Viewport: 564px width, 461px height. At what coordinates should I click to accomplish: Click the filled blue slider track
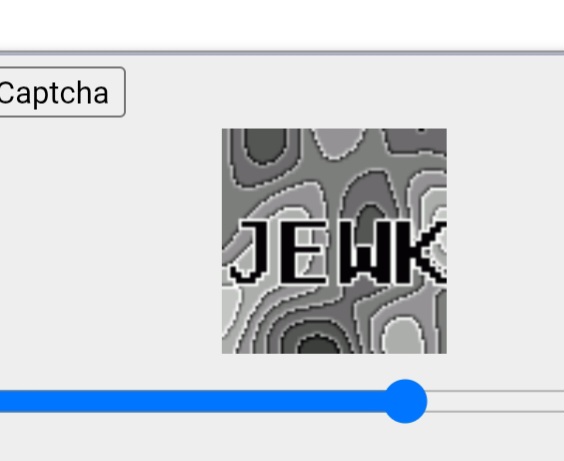click(x=192, y=401)
